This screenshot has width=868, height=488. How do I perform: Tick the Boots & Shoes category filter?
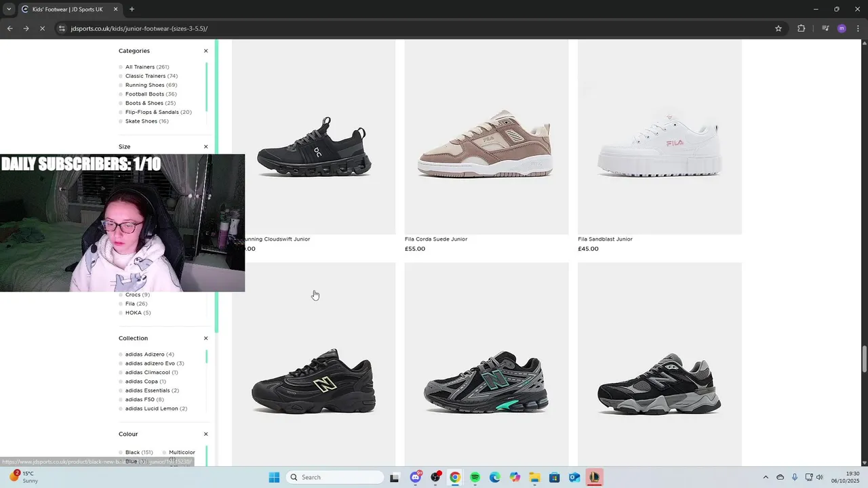(121, 103)
